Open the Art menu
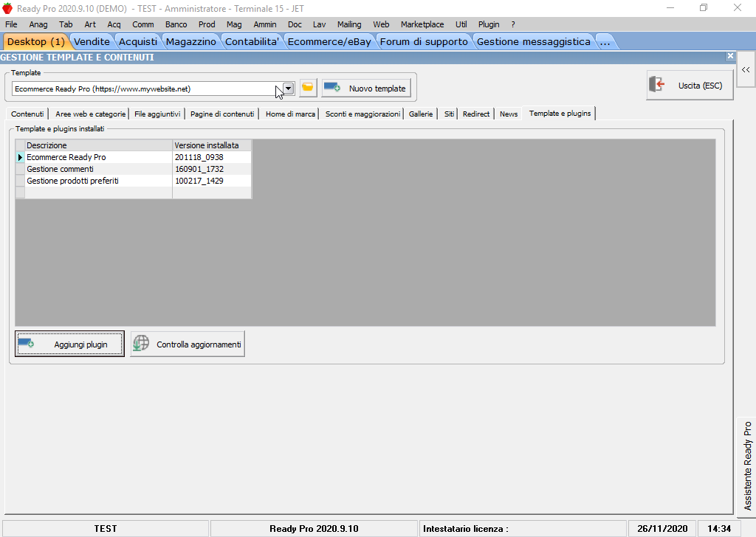This screenshot has height=537, width=756. tap(89, 24)
